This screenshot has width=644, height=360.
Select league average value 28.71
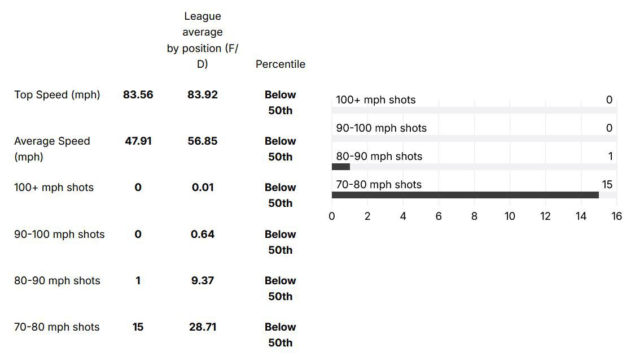click(203, 327)
